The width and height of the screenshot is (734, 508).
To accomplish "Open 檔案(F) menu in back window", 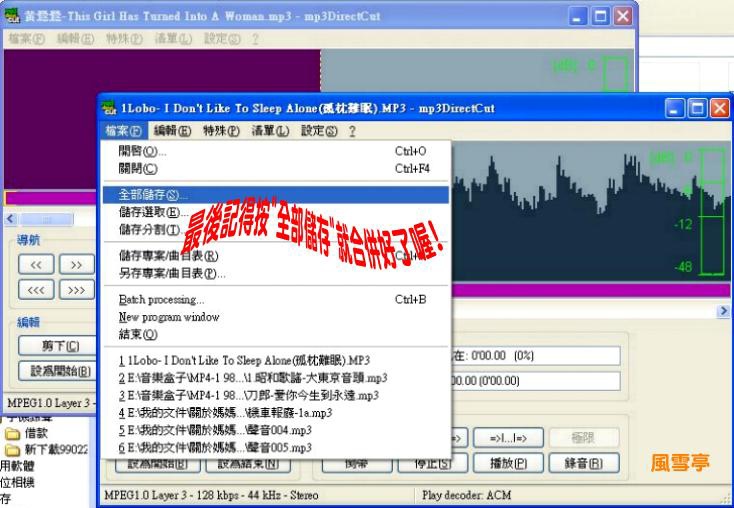I will pyautogui.click(x=27, y=39).
